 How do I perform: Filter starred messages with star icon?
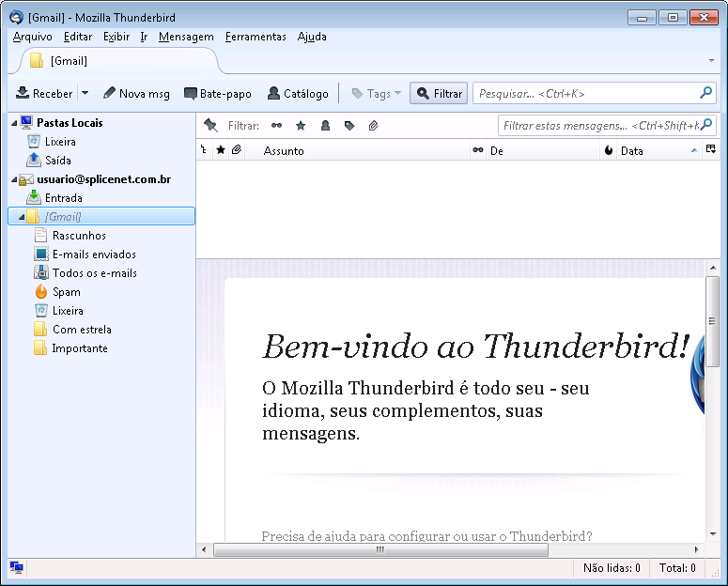tap(301, 126)
